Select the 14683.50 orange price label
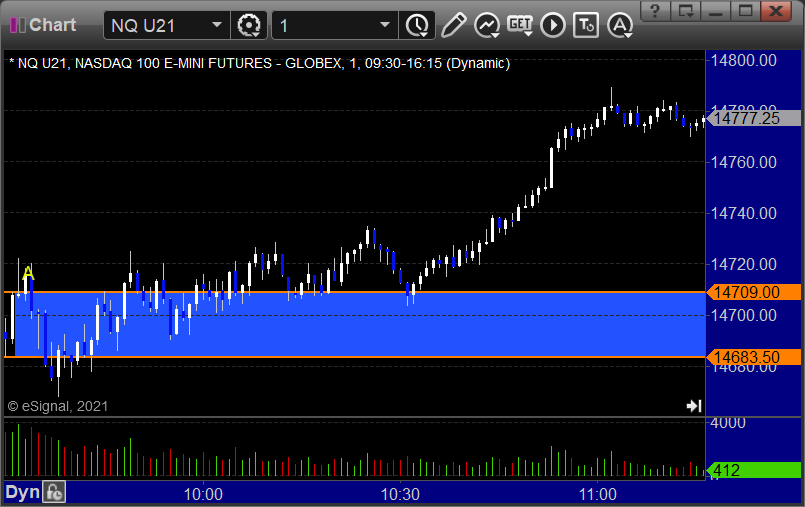The image size is (805, 507). (x=754, y=357)
